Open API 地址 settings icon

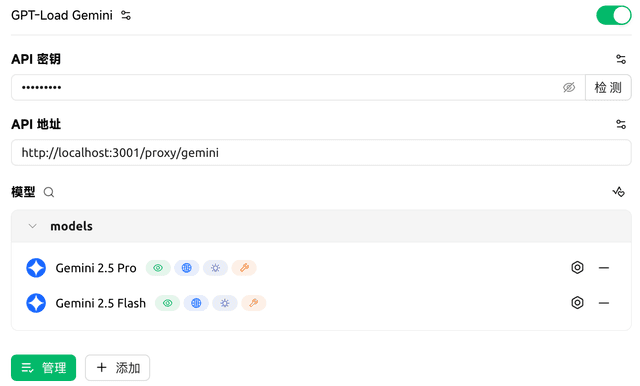(x=621, y=124)
